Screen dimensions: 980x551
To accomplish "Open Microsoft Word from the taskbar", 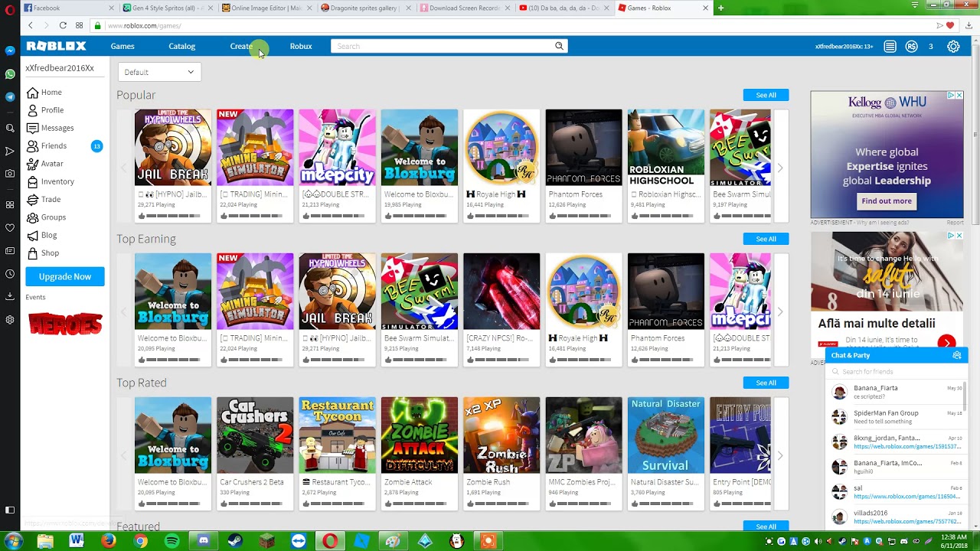I will coord(77,541).
